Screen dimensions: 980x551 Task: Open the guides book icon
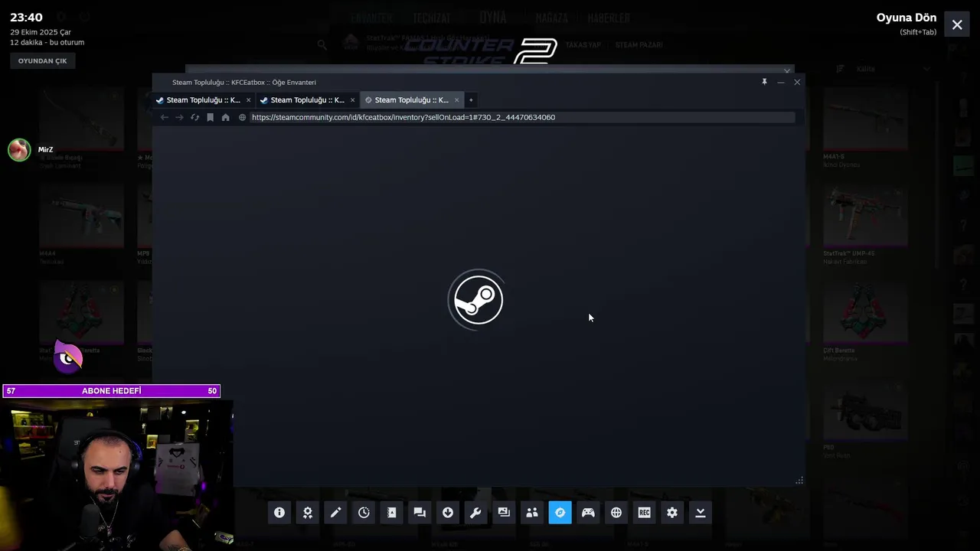point(392,513)
